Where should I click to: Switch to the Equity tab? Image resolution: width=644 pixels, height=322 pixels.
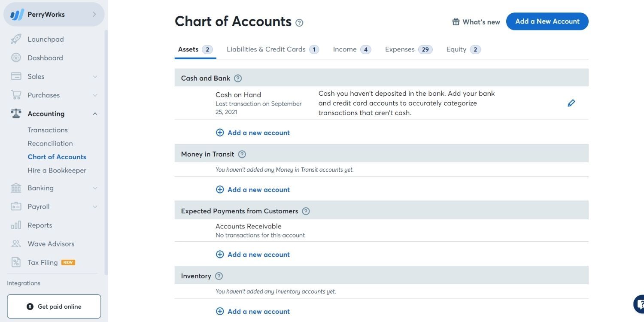pyautogui.click(x=456, y=48)
